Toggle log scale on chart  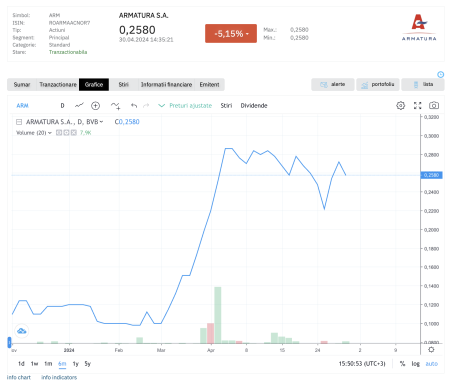tap(415, 364)
